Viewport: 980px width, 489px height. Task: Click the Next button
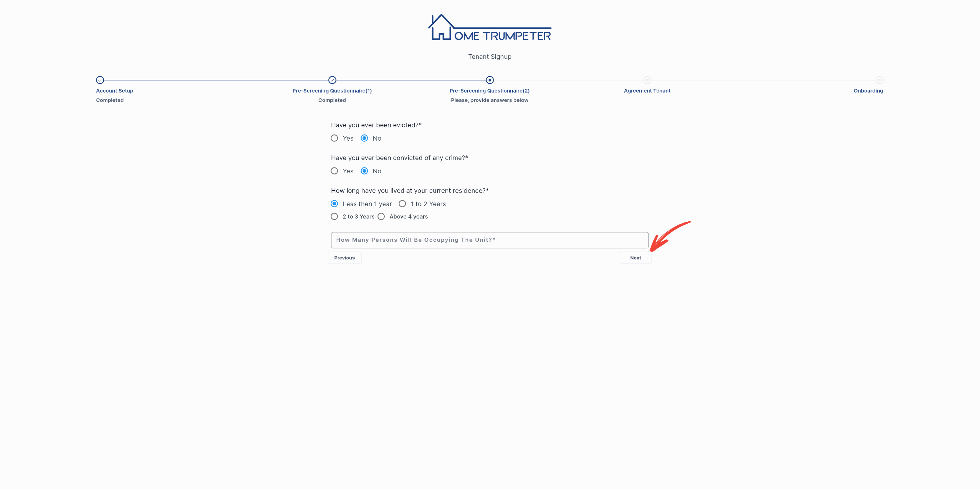coord(636,257)
